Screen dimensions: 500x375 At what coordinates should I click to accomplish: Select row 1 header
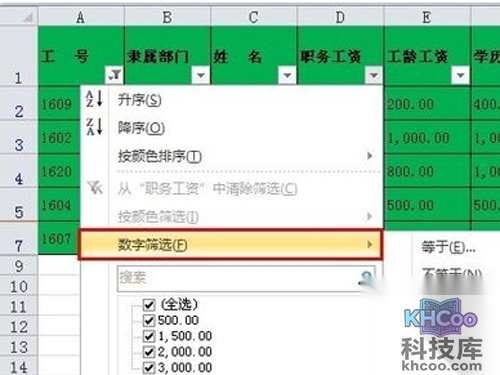[19, 56]
